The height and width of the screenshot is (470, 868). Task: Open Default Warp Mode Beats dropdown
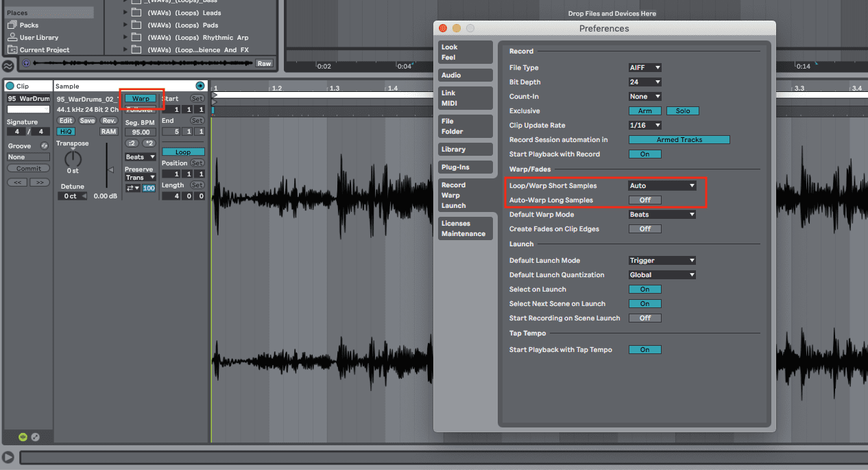point(662,215)
